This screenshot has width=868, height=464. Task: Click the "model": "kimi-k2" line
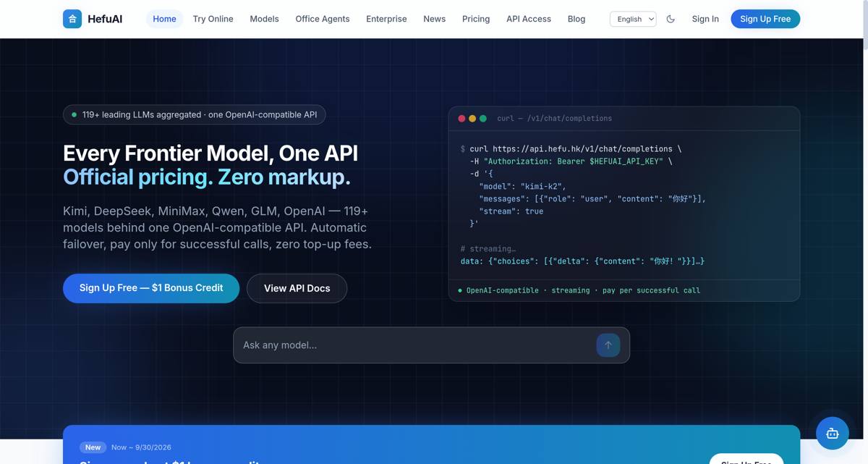coord(522,187)
